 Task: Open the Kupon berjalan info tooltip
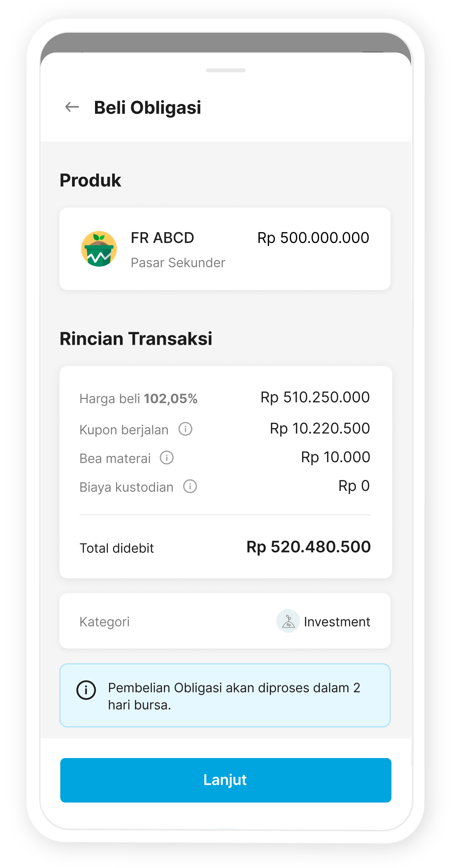click(185, 429)
